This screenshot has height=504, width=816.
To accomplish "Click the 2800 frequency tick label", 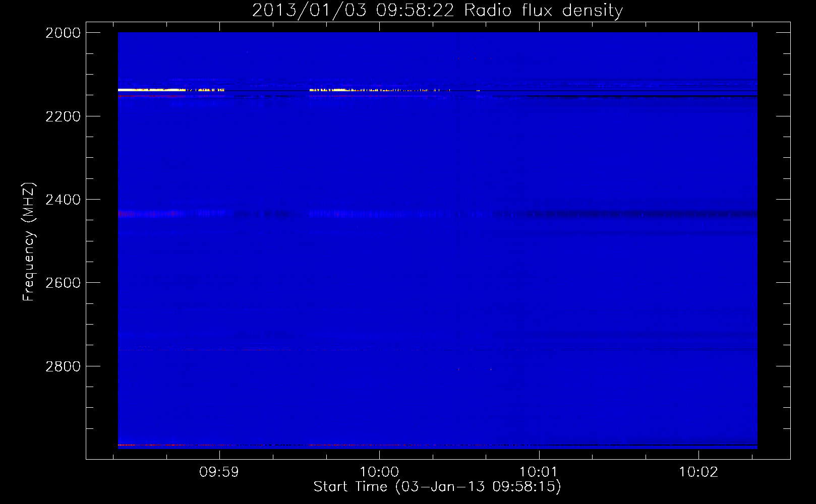I will 63,366.
